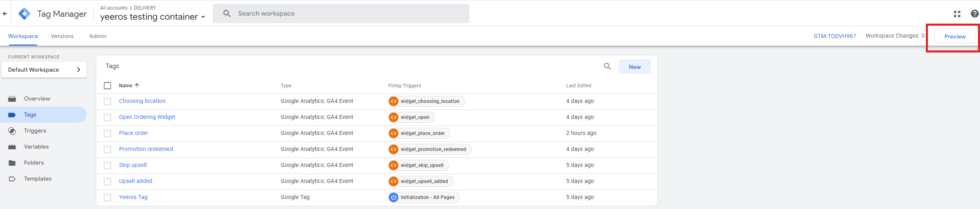Check the Place order tag checkbox

[107, 134]
